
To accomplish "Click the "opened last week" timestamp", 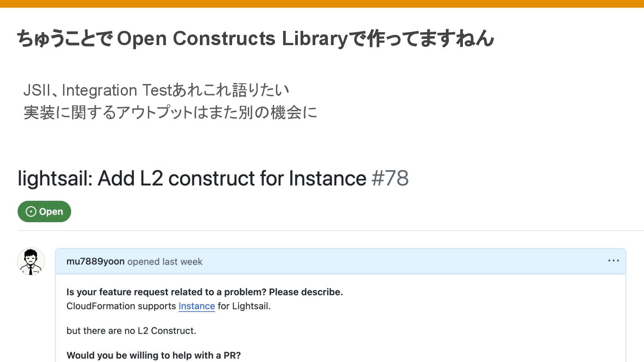I will pyautogui.click(x=165, y=261).
